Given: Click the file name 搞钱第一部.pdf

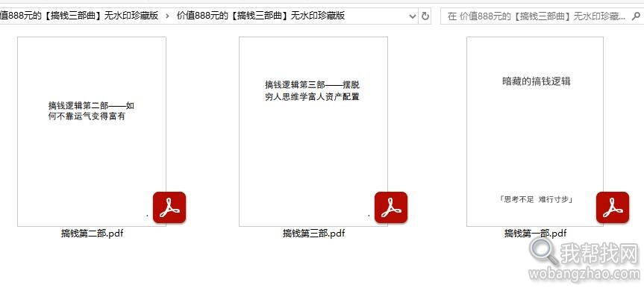Looking at the screenshot, I should pyautogui.click(x=535, y=234).
